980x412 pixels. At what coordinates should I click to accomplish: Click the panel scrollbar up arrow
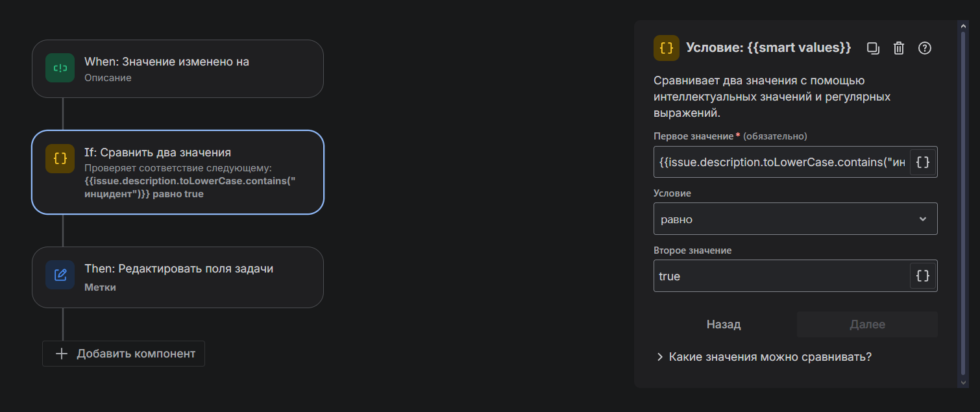[963, 26]
